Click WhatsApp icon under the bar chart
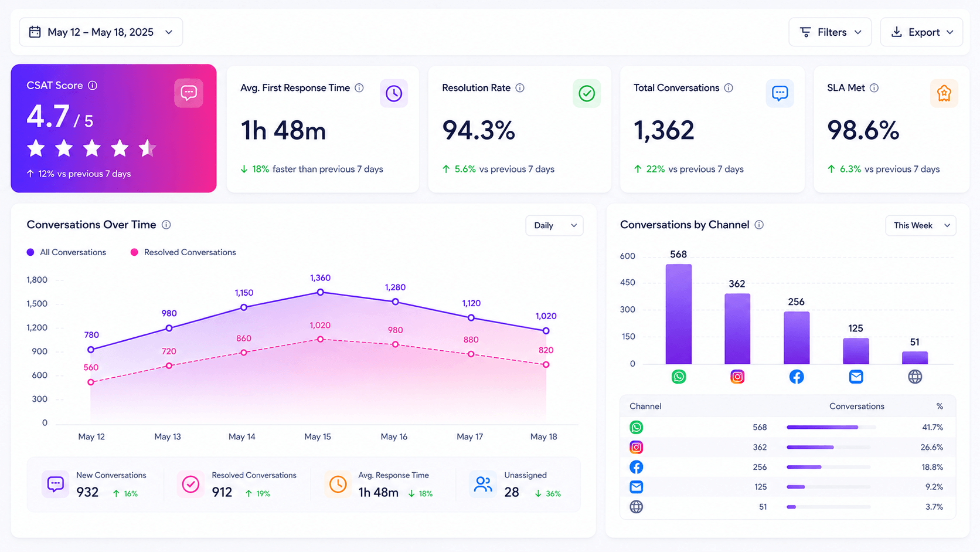The height and width of the screenshot is (552, 980). click(679, 377)
